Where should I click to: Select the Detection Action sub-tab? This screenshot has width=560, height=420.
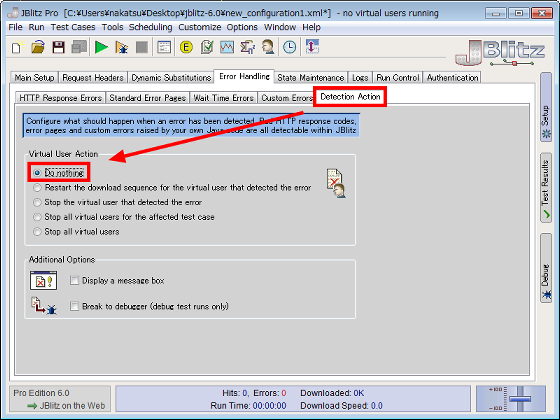(x=350, y=96)
